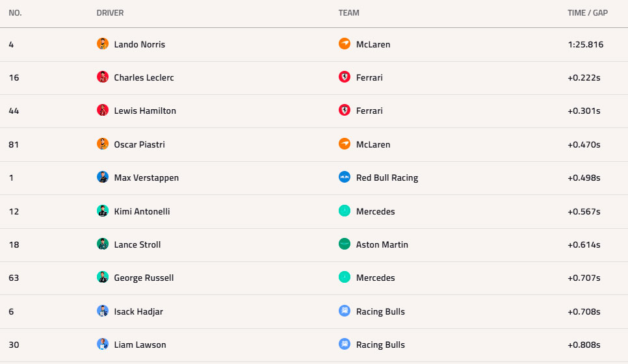The height and width of the screenshot is (364, 628).
Task: Click Kimi Antonelli's Mercedes team logo
Action: coord(345,211)
